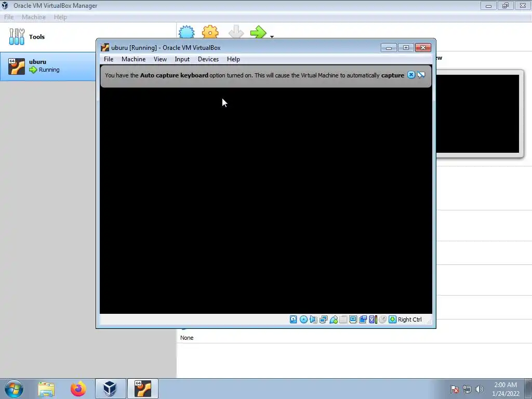Launch Firefox from the taskbar
The image size is (532, 399).
pyautogui.click(x=78, y=389)
